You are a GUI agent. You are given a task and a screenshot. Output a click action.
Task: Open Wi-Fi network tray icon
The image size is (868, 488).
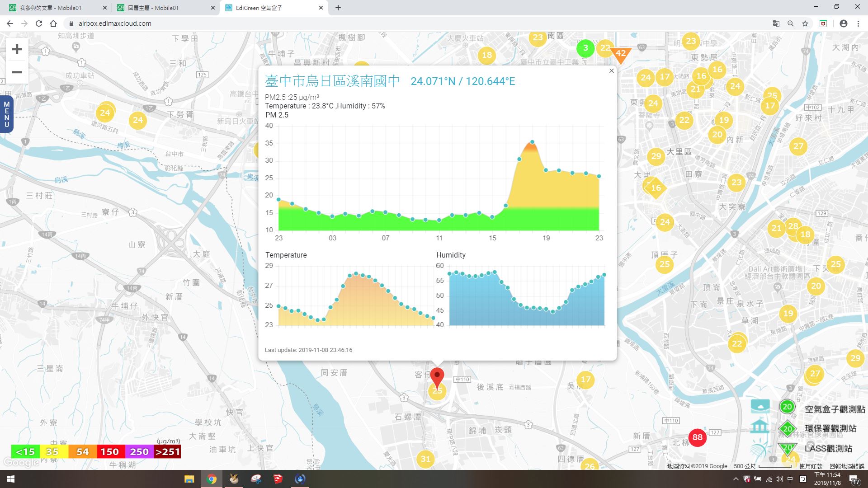[x=769, y=479]
